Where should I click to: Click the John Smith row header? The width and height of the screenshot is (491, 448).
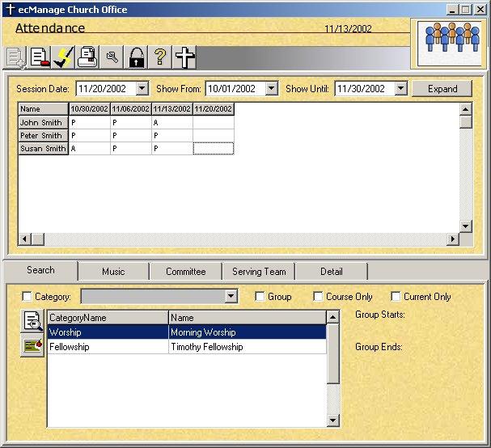[43, 122]
